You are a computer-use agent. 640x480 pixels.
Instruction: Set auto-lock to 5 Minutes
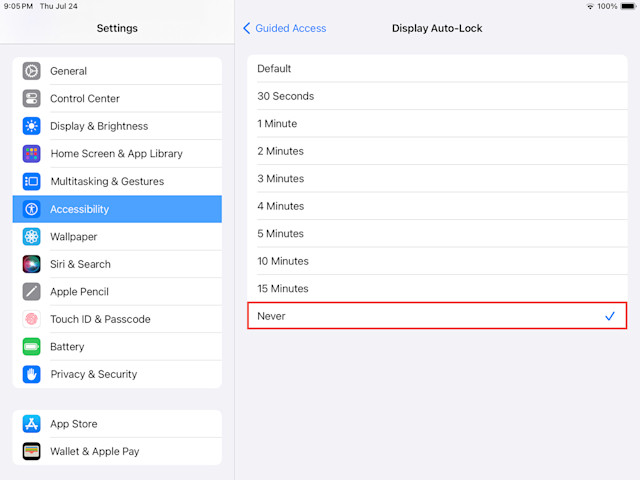tap(437, 233)
